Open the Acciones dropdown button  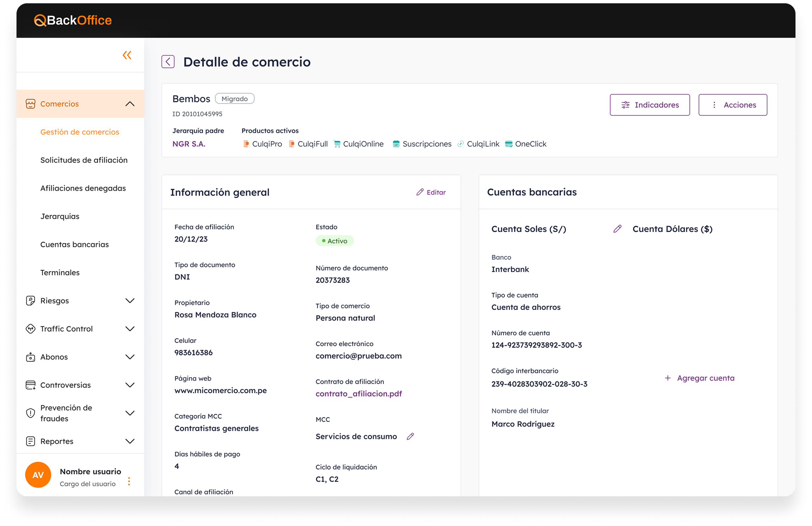pos(732,105)
